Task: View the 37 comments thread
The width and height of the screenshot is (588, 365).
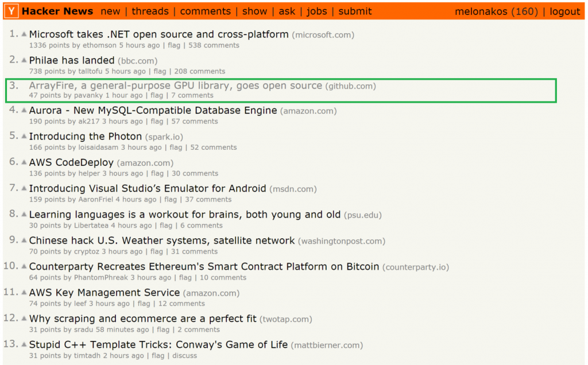Action: click(208, 199)
